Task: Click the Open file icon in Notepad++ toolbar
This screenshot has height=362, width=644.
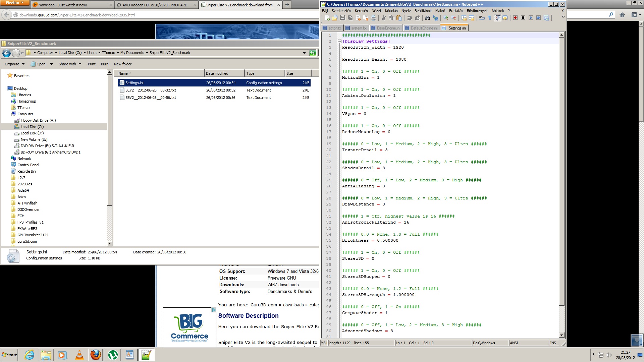Action: click(335, 18)
